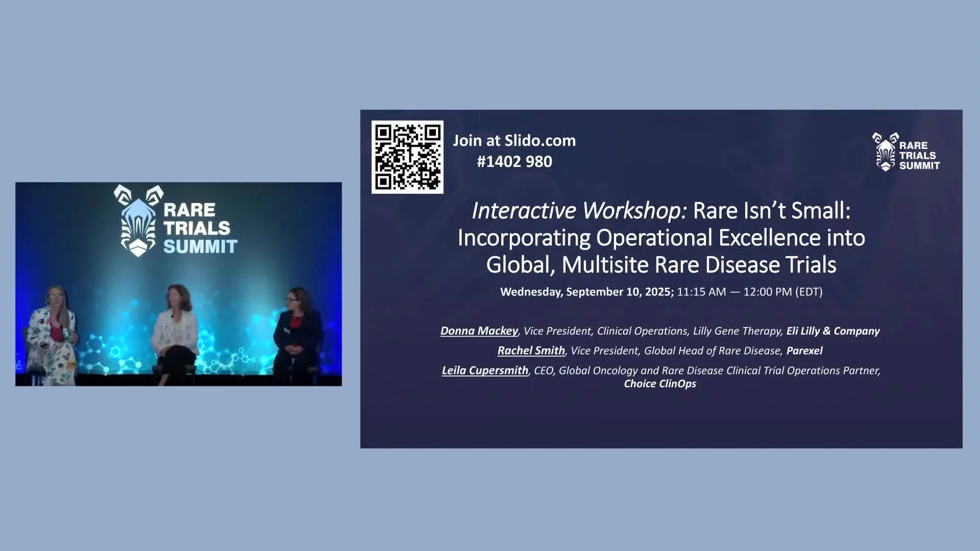This screenshot has width=980, height=551.
Task: Click the Donna Mackey speaker link
Action: coord(479,331)
